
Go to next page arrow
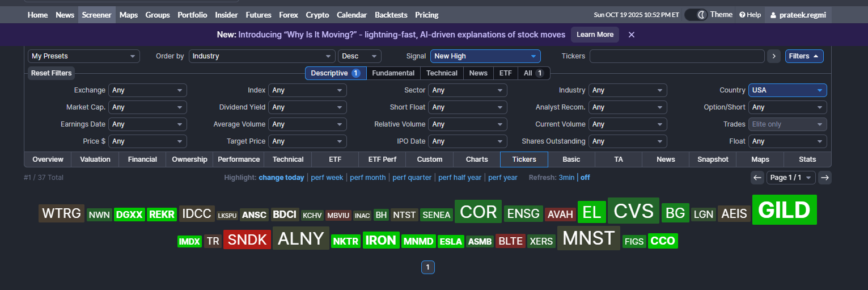[x=825, y=178]
